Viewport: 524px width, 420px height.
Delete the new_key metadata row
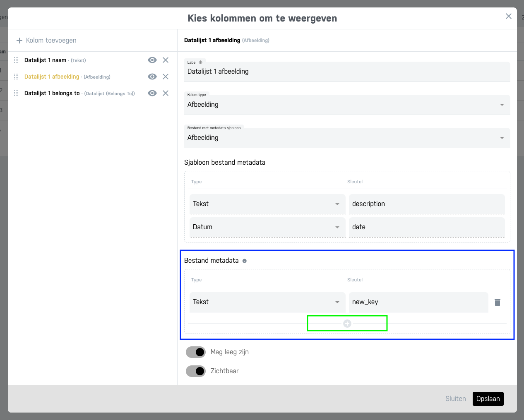pos(498,302)
